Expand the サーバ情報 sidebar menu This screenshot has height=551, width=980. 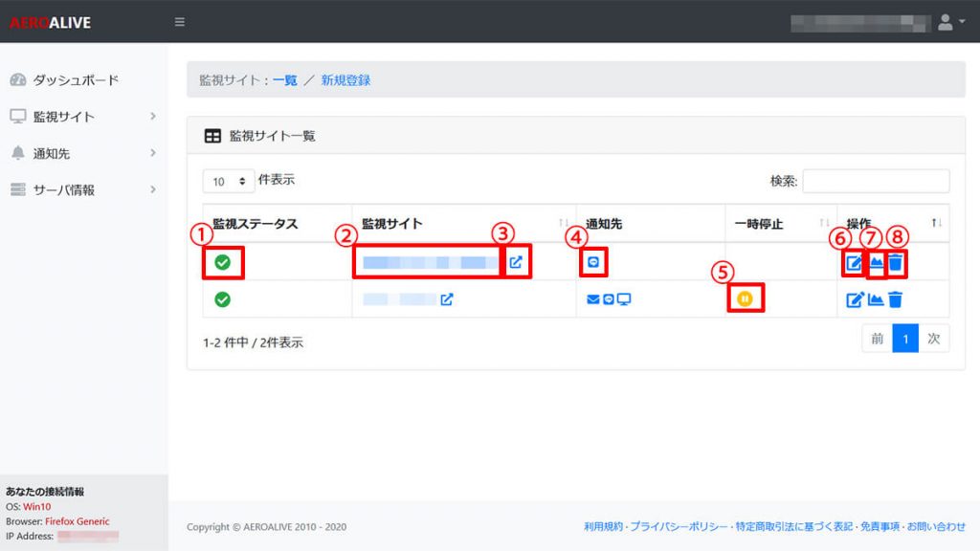pos(84,190)
